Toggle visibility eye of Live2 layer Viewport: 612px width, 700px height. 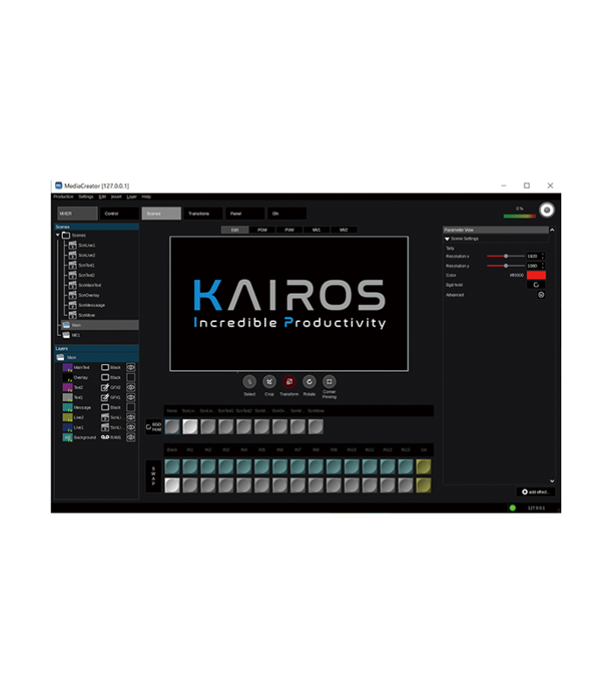pyautogui.click(x=130, y=417)
